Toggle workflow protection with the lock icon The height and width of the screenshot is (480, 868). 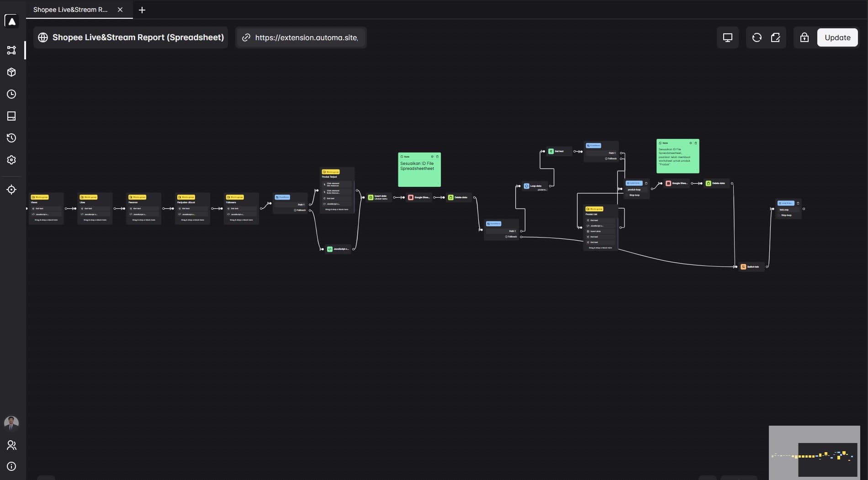click(x=804, y=37)
